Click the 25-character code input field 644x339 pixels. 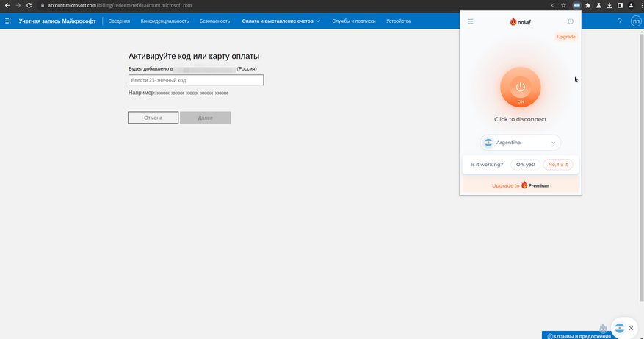click(x=196, y=80)
